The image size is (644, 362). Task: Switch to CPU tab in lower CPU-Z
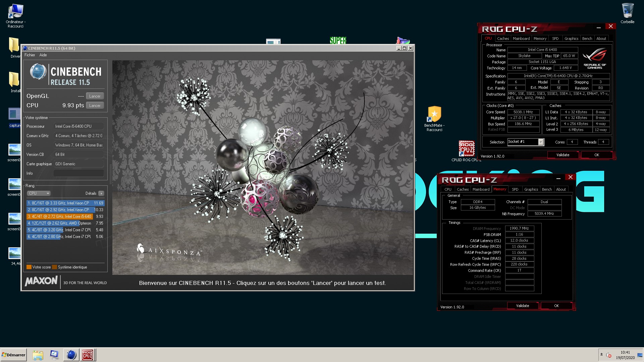click(448, 189)
